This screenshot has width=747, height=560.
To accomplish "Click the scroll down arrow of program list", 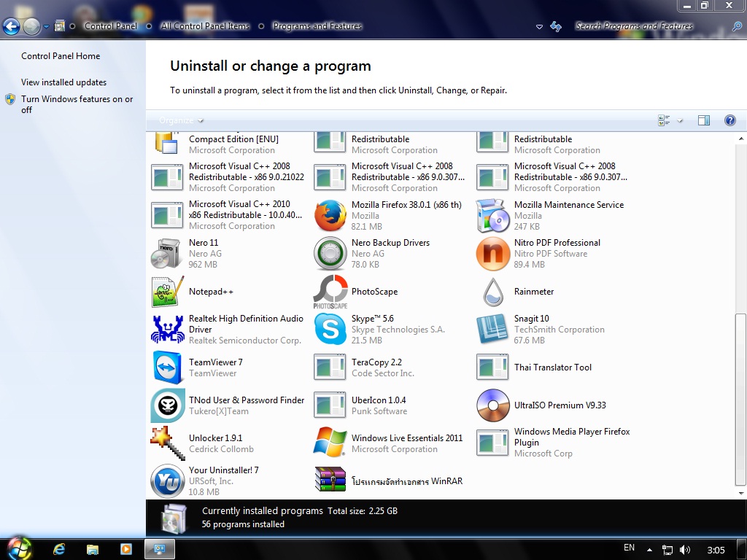I will click(741, 493).
